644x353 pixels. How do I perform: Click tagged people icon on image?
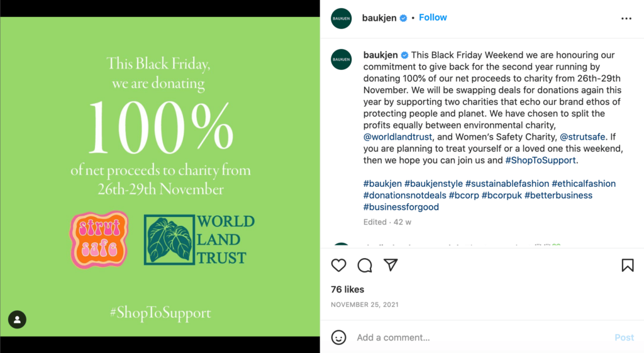[x=17, y=320]
